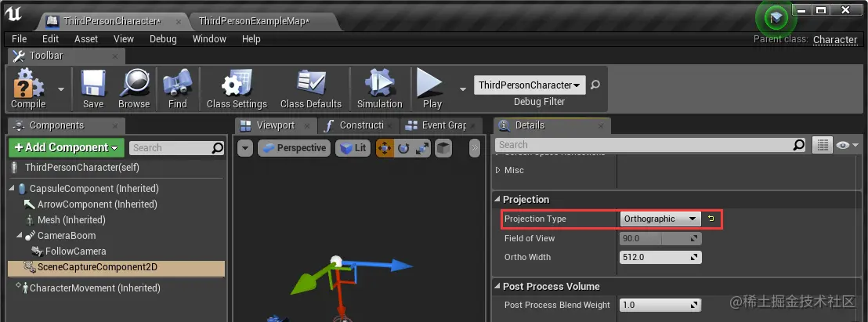Image resolution: width=868 pixels, height=322 pixels.
Task: Open the Details eye view options
Action: coord(847,145)
